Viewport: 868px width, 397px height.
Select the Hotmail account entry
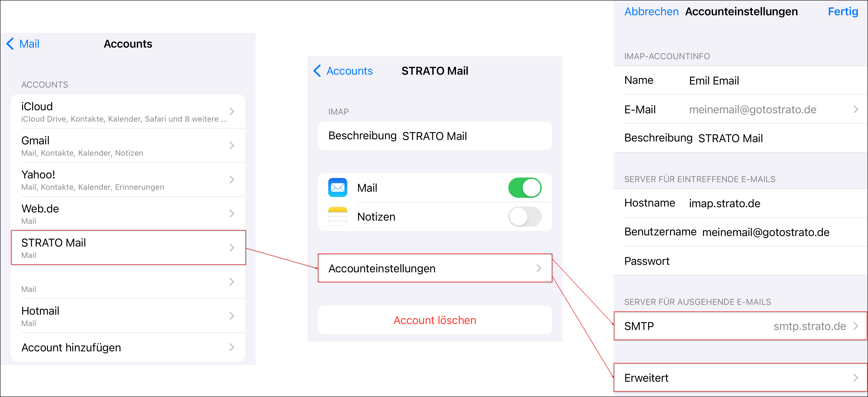(128, 316)
